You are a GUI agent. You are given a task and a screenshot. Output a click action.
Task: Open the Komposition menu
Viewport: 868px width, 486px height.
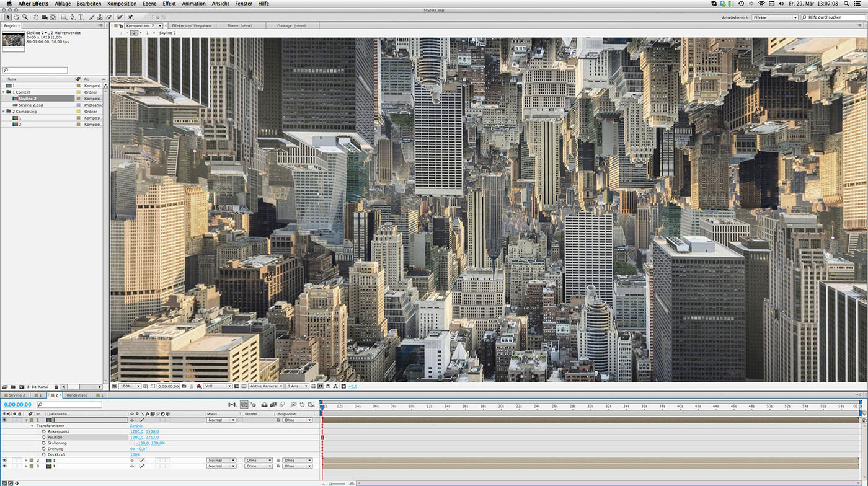(122, 4)
